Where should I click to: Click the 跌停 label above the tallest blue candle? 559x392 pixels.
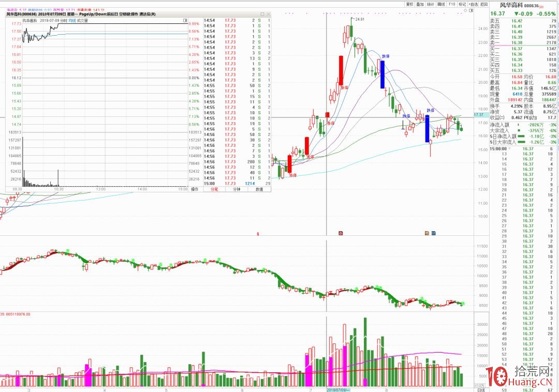(386, 56)
